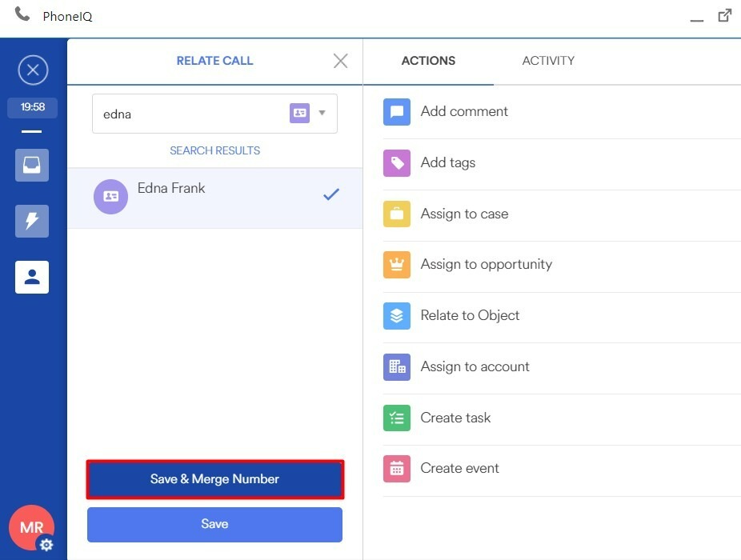Viewport: 741px width, 560px height.
Task: Open the inbox icon in sidebar
Action: (32, 165)
